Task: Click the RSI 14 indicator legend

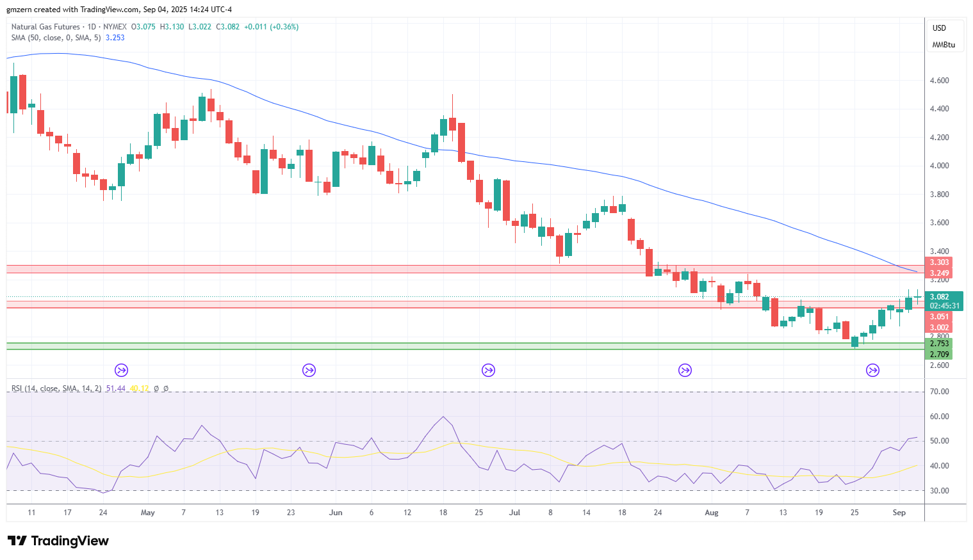Action: tap(56, 388)
